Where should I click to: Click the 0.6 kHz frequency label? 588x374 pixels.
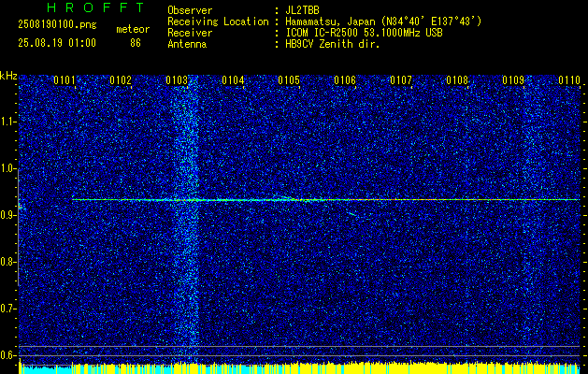click(8, 355)
